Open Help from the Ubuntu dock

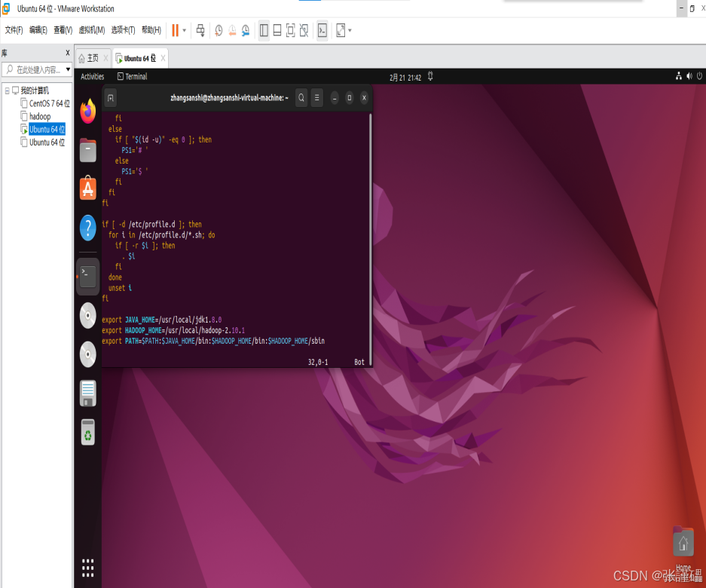pyautogui.click(x=88, y=228)
